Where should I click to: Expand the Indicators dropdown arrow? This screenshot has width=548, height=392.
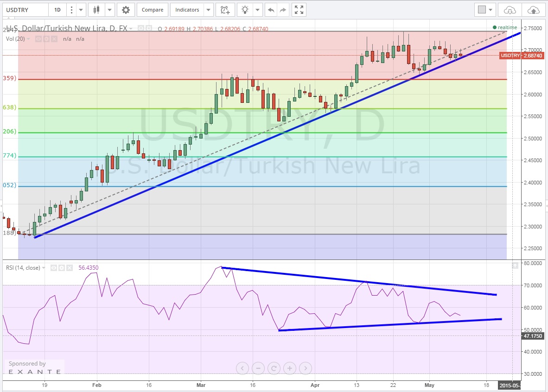[209, 10]
